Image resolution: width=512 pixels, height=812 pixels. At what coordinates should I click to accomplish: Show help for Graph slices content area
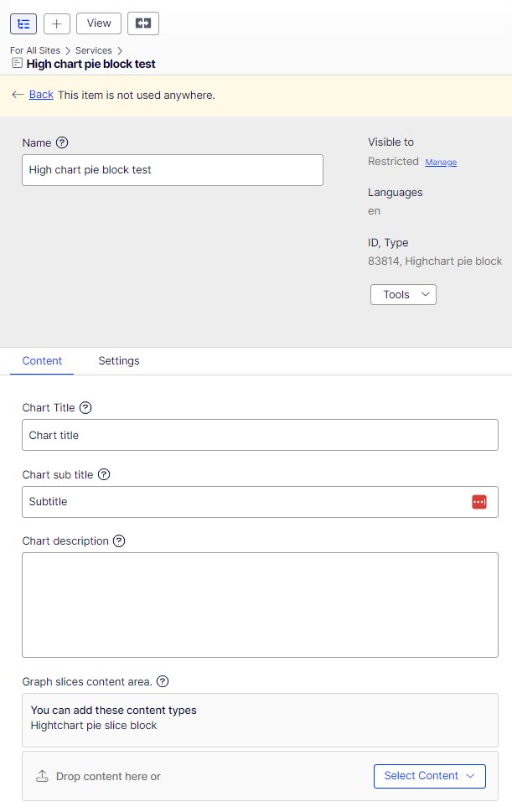click(163, 681)
